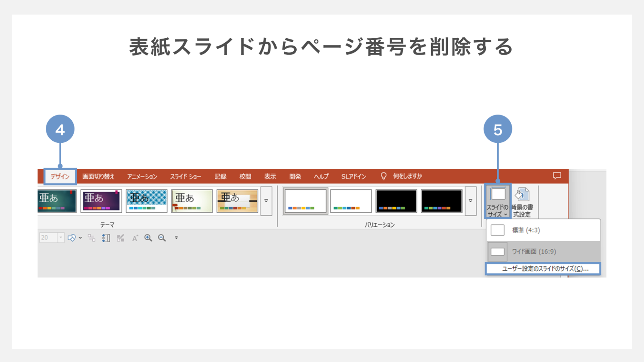This screenshot has height=362, width=644.
Task: Click the zoom in magnifier icon
Action: tap(148, 238)
